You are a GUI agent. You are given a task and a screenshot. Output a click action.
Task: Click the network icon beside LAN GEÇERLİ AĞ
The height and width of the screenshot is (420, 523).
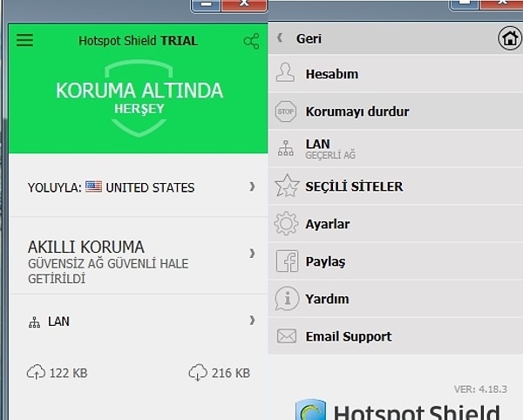(x=286, y=148)
